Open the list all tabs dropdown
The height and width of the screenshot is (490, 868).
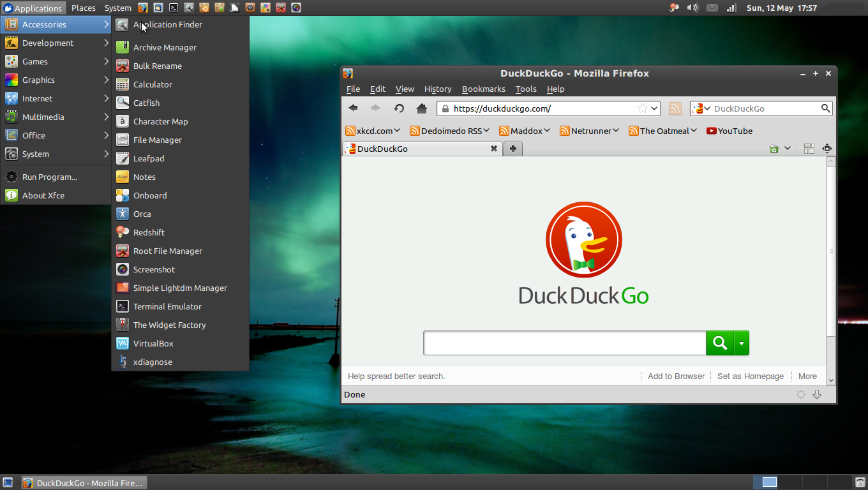click(788, 149)
